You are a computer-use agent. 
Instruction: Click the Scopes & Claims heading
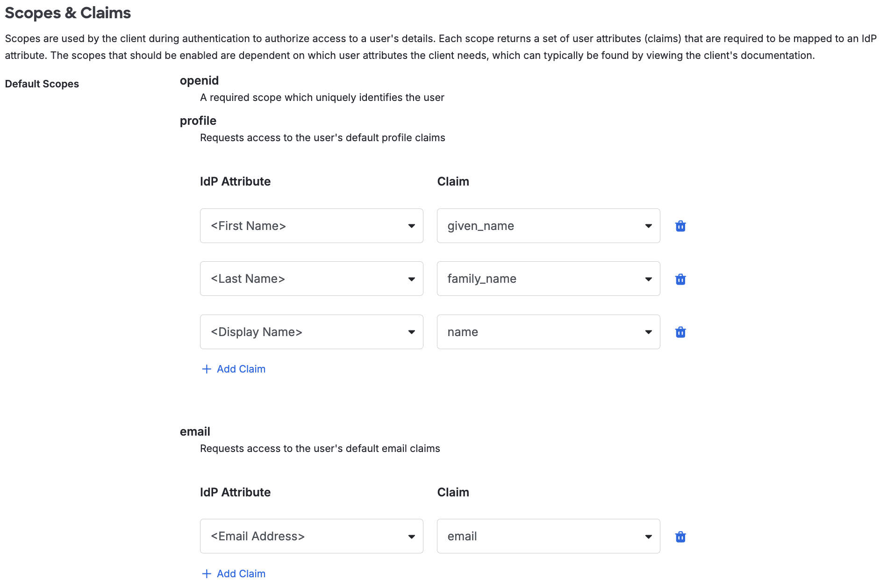pyautogui.click(x=68, y=13)
